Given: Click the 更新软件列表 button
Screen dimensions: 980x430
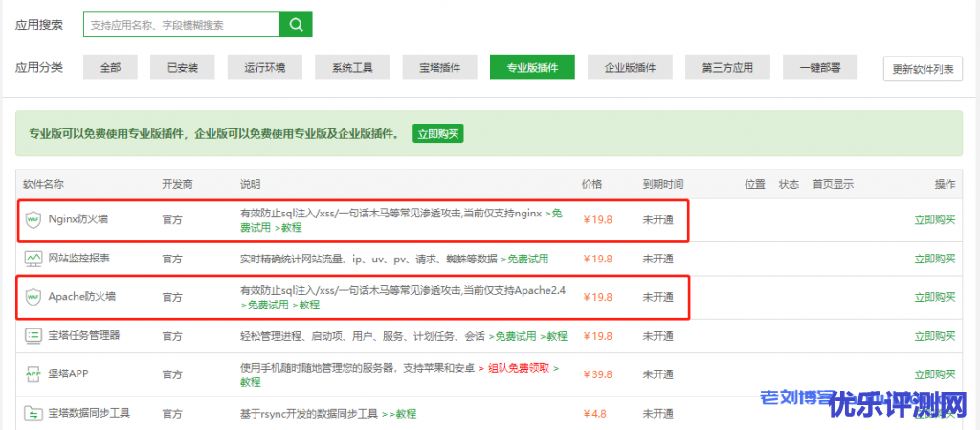Looking at the screenshot, I should click(923, 68).
